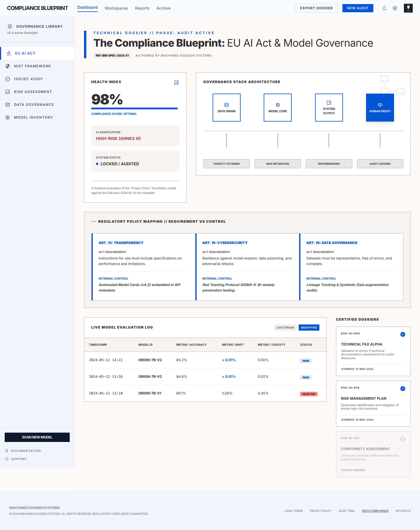
Task: Select the EU AI Act section icon
Action: [9, 53]
